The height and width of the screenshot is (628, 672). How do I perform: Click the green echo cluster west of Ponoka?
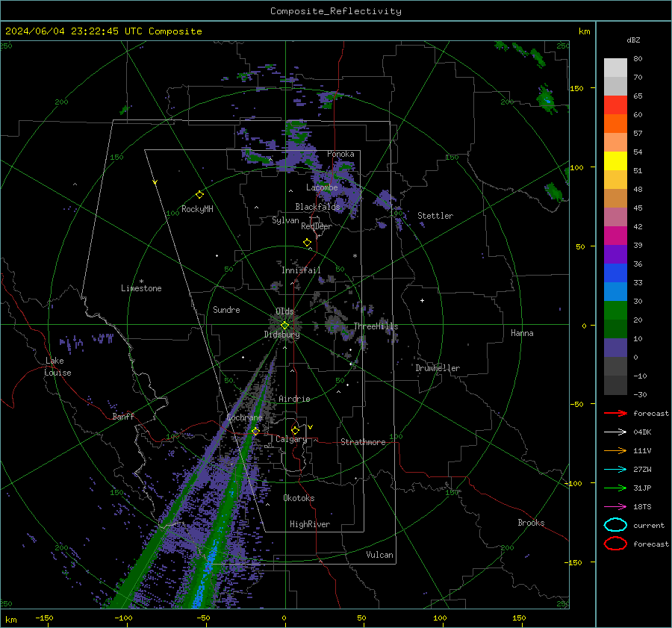pos(258,158)
